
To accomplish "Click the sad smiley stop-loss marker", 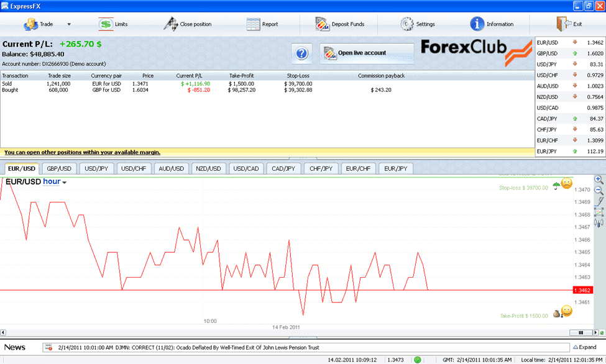I will coord(567,183).
